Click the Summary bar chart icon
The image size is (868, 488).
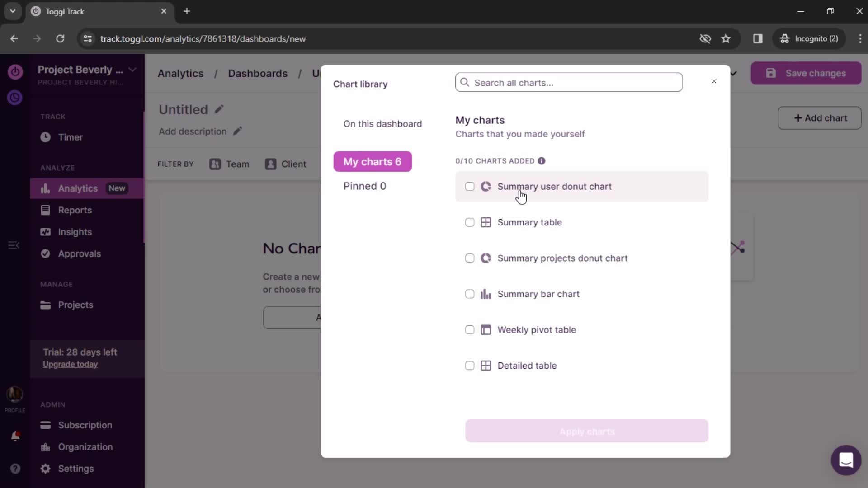[486, 294]
